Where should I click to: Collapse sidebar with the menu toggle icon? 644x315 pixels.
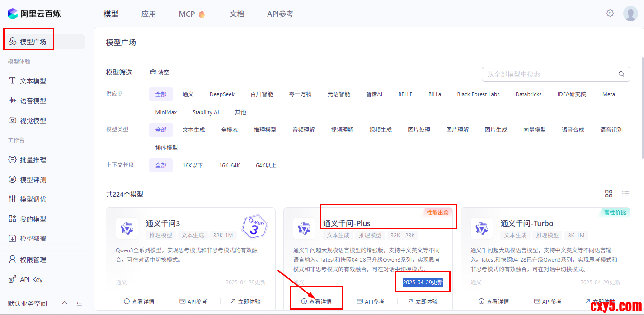[x=80, y=303]
